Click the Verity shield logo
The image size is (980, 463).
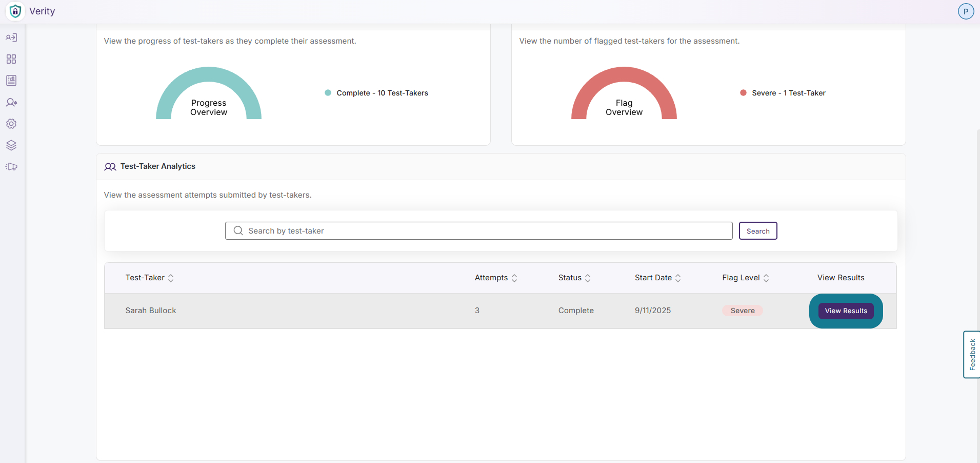[x=15, y=11]
